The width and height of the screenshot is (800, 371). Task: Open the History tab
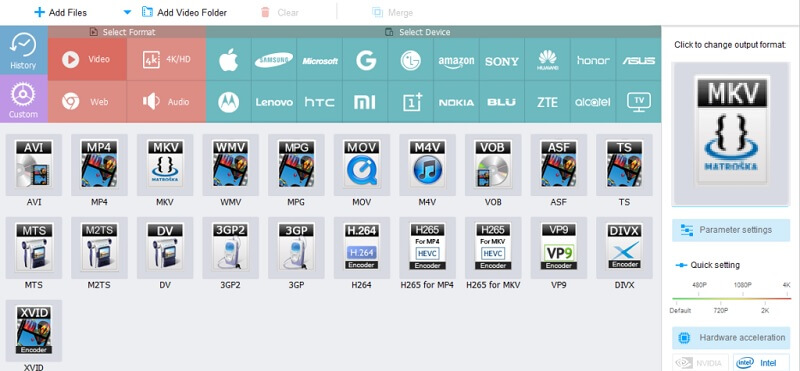click(x=23, y=51)
